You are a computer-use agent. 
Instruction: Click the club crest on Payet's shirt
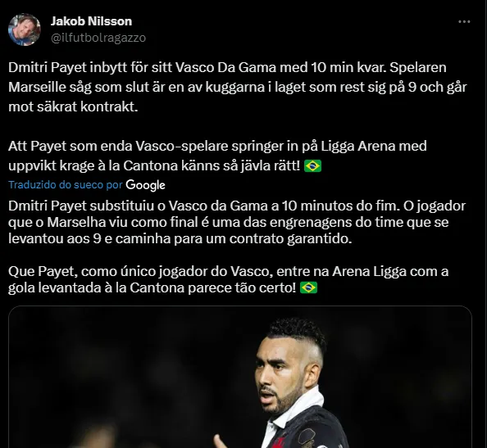click(306, 439)
